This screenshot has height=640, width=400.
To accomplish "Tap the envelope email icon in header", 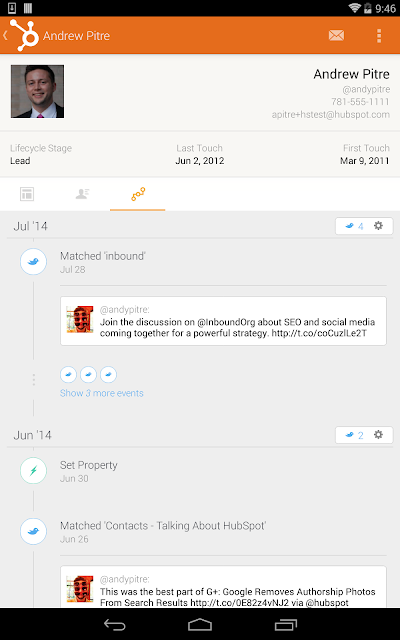I will tap(336, 36).
